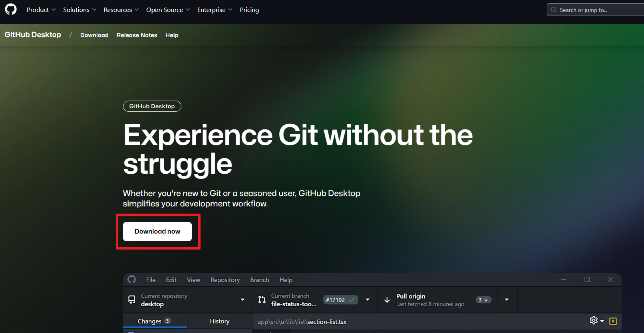The image size is (644, 333).
Task: Open Branch menu in the app preview
Action: coord(260,280)
